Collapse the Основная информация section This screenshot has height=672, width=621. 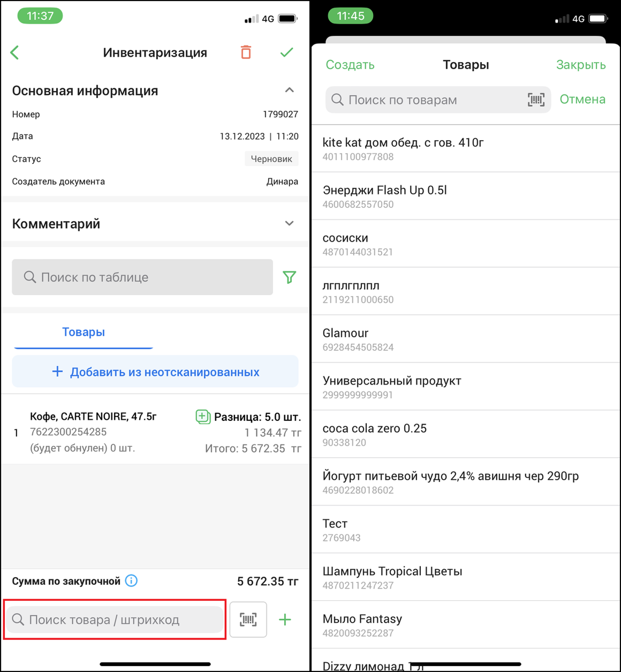click(289, 90)
